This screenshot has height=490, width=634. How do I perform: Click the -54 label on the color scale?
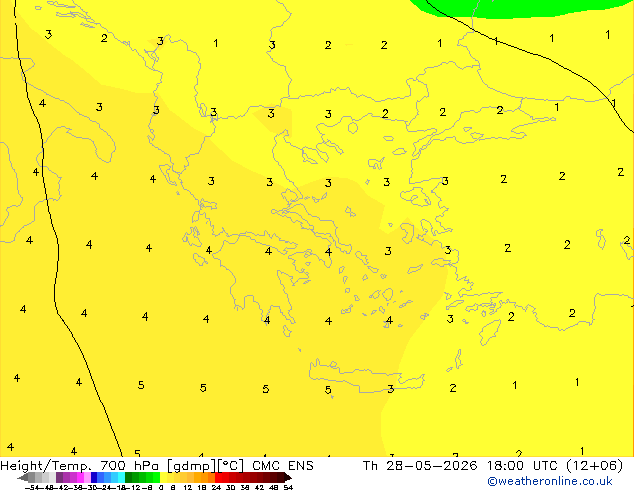[x=34, y=487]
